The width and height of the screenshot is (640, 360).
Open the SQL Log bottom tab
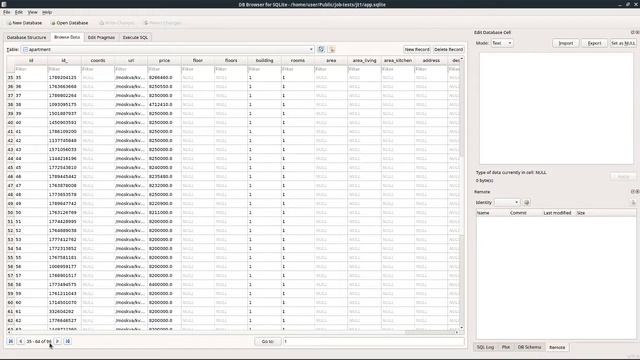(485, 347)
